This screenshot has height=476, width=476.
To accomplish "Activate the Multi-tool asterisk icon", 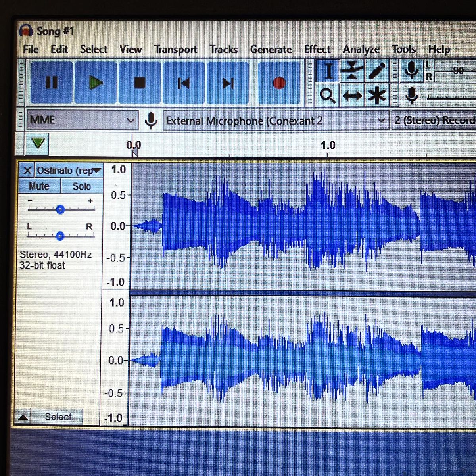I will click(x=377, y=96).
